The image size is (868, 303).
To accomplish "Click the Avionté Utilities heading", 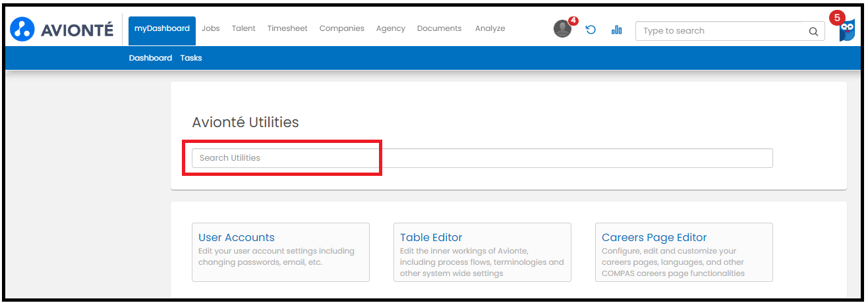I will pos(245,123).
